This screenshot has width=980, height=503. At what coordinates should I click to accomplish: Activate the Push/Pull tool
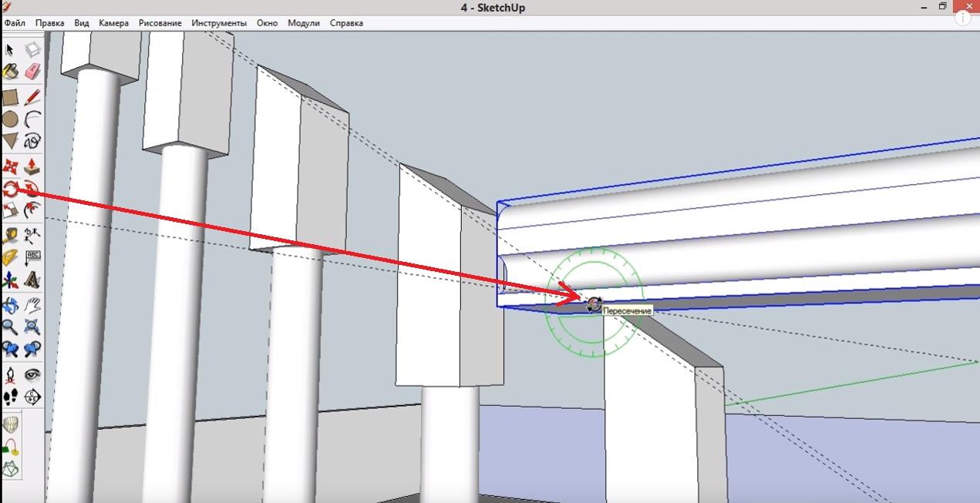click(x=32, y=166)
